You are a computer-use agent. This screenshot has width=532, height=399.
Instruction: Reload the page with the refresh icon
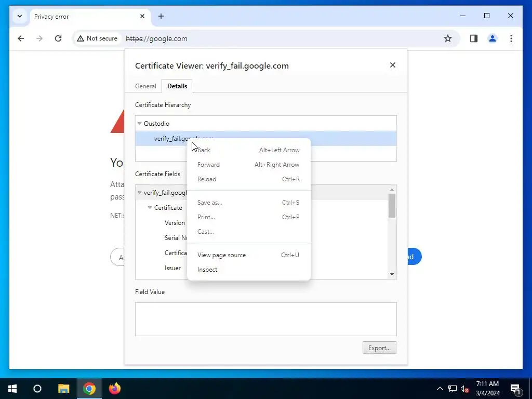coord(58,38)
